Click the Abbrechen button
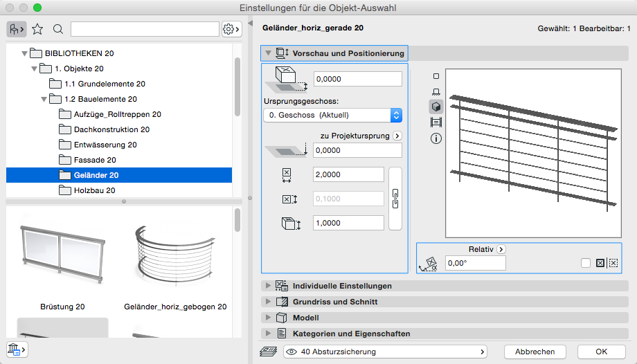Image resolution: width=637 pixels, height=364 pixels. (x=535, y=352)
